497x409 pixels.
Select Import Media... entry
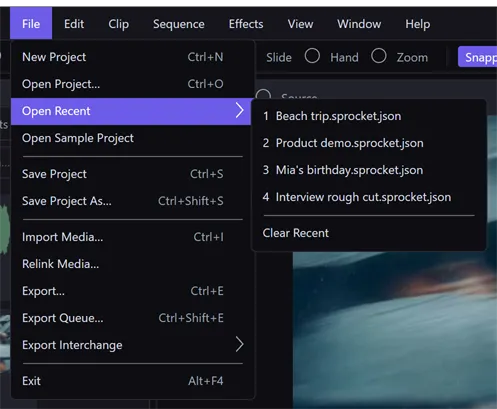coord(131,237)
